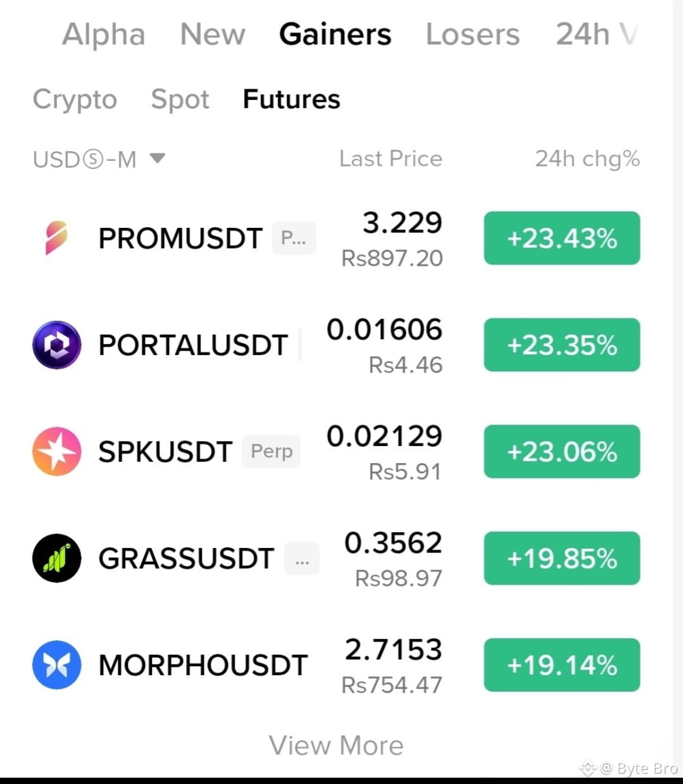This screenshot has width=683, height=784.
Task: Tap the +19.14% change button for MORPHOUSDT
Action: coord(562,665)
